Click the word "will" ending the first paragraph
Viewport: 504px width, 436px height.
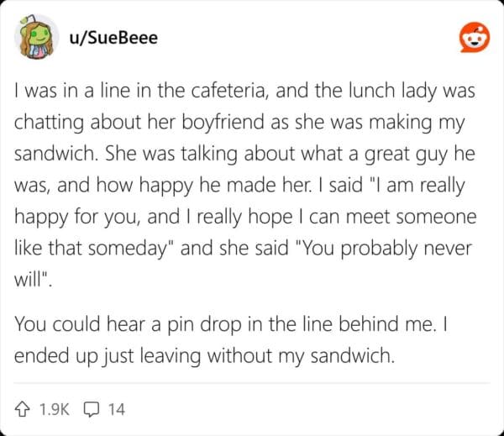pyautogui.click(x=29, y=279)
